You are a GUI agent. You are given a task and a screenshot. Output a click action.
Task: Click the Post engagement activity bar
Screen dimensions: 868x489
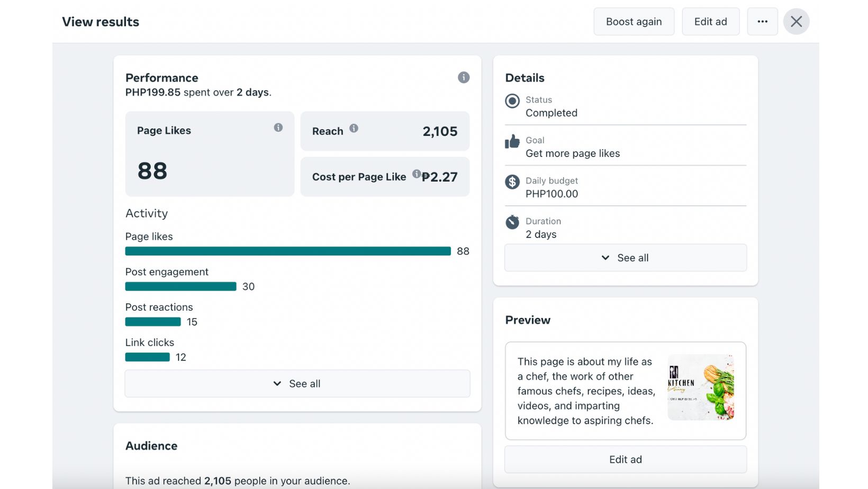click(x=180, y=286)
